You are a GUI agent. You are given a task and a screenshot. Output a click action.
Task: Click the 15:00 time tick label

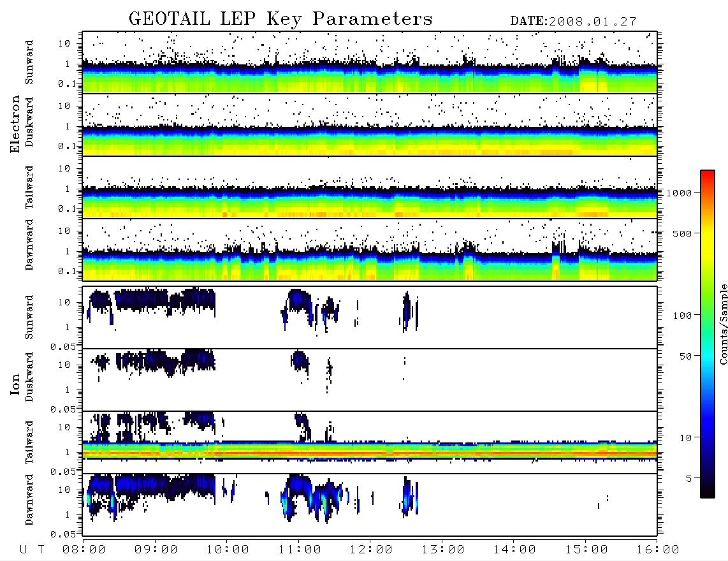pyautogui.click(x=586, y=550)
